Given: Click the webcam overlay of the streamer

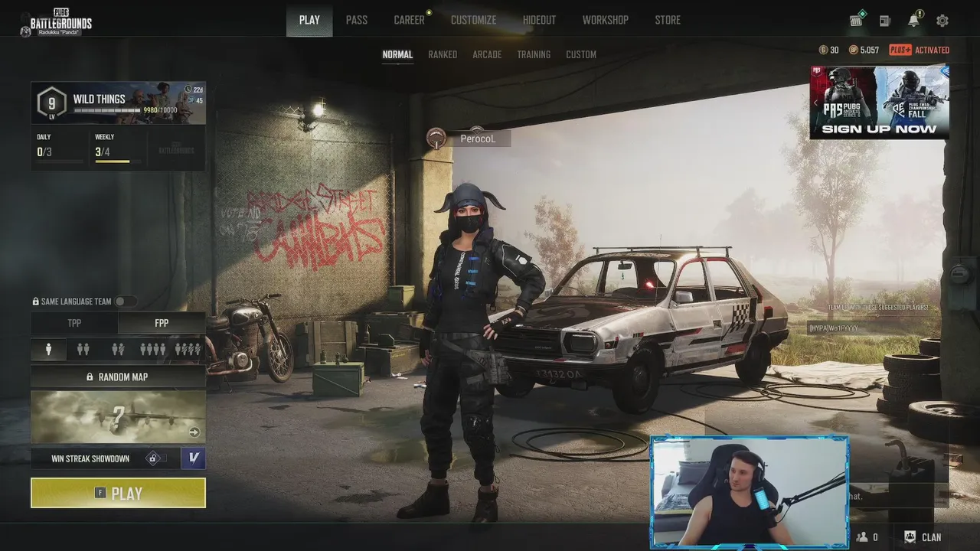Looking at the screenshot, I should tap(750, 492).
